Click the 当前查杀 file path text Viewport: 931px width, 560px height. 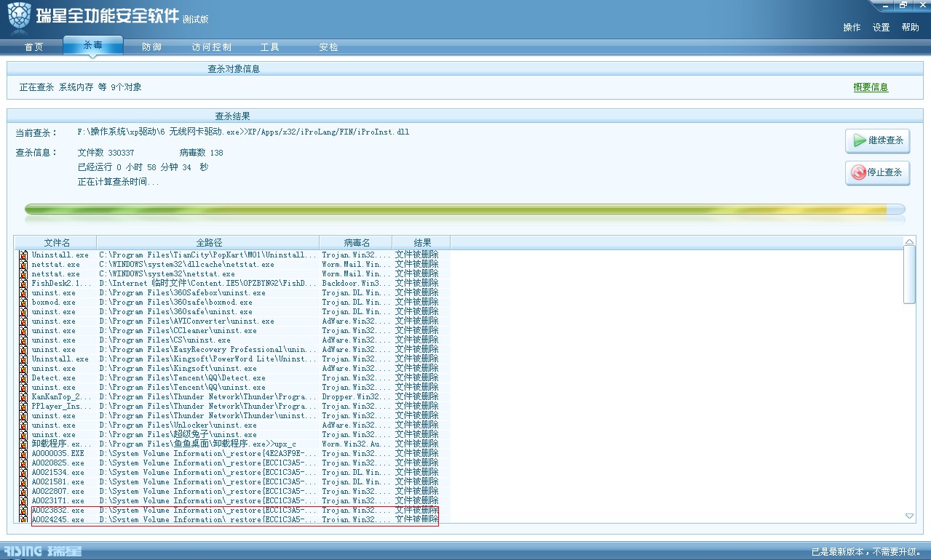243,132
